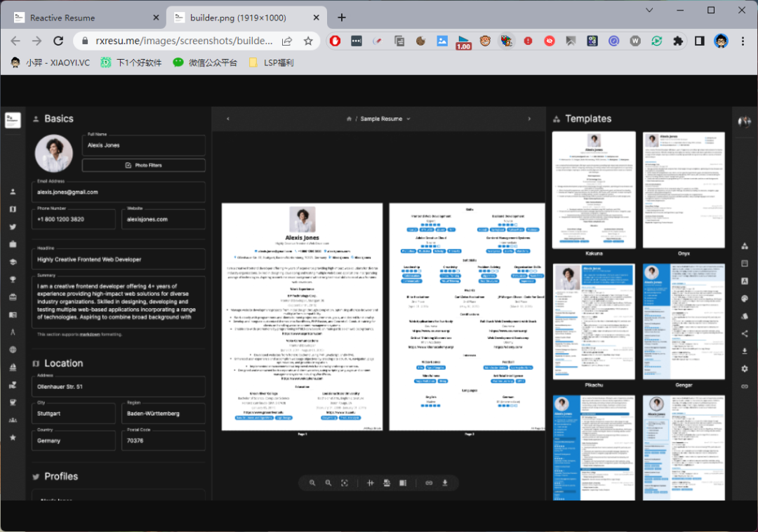Click the browser address bar URL
Image resolution: width=758 pixels, height=532 pixels.
pyautogui.click(x=184, y=41)
